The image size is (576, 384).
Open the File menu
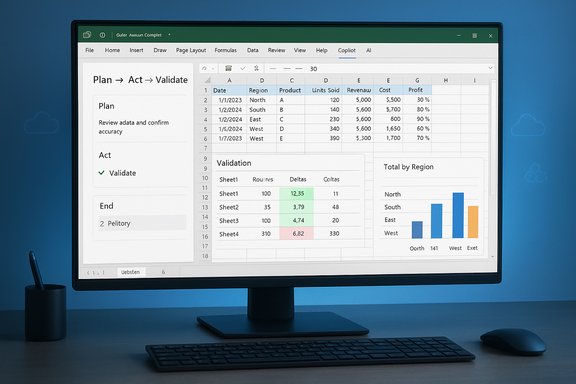(x=90, y=50)
